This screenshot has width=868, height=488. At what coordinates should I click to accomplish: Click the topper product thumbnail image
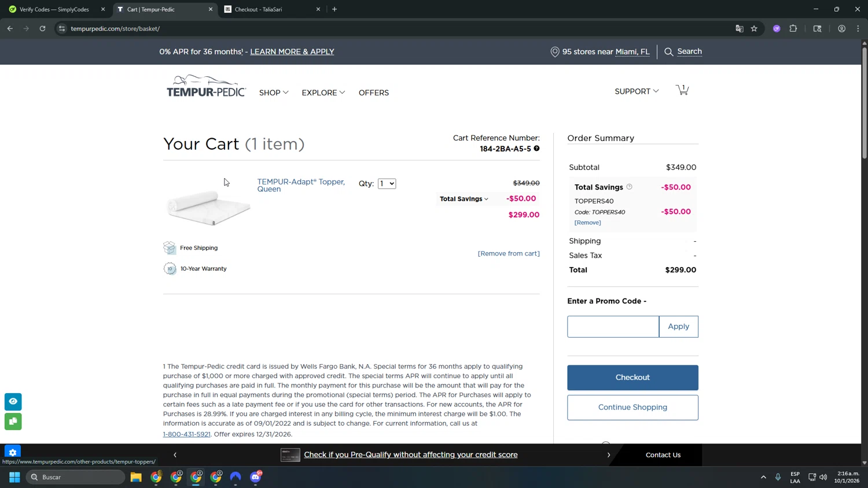pos(208,207)
